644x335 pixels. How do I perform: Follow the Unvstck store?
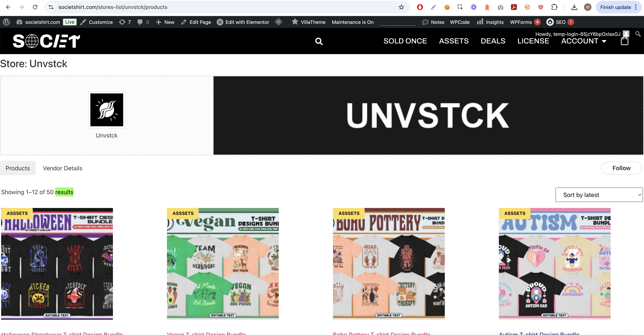tap(621, 168)
